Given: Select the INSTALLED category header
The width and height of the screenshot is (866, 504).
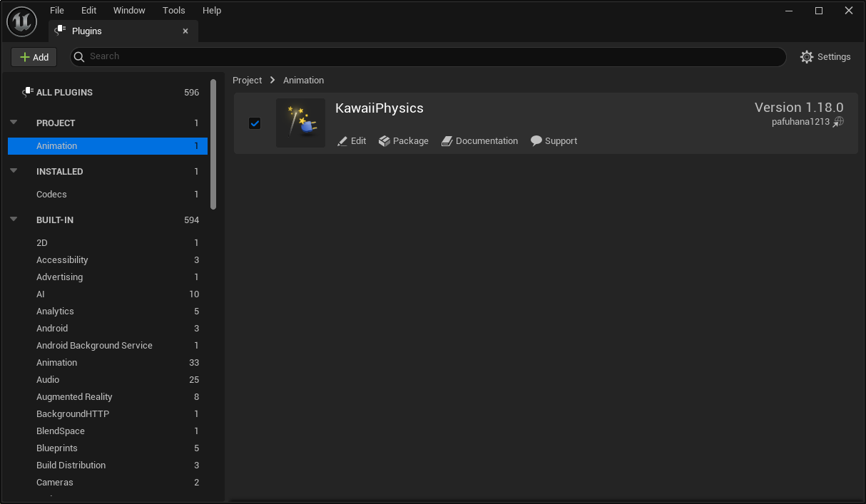Looking at the screenshot, I should 108,172.
